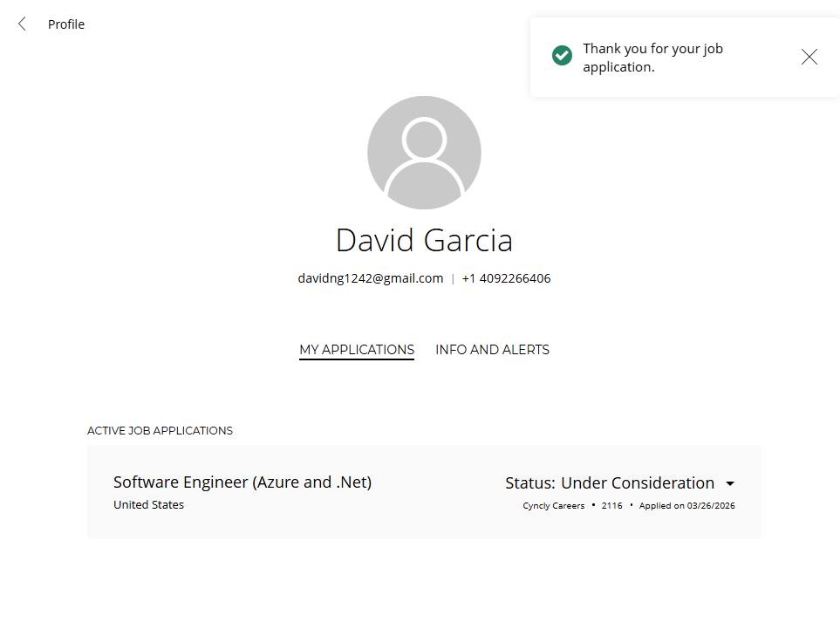Click the davidng1242@gmail.com email address

point(371,279)
